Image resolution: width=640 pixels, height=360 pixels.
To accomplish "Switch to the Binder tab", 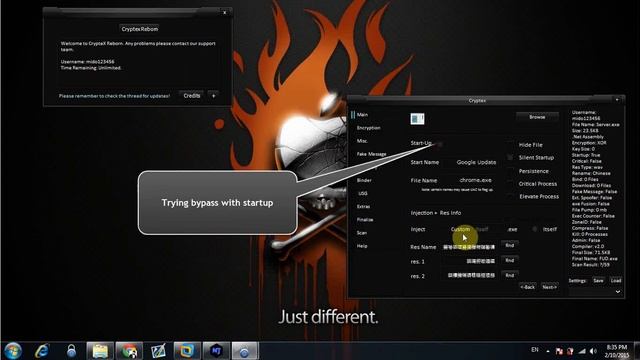I will 364,180.
